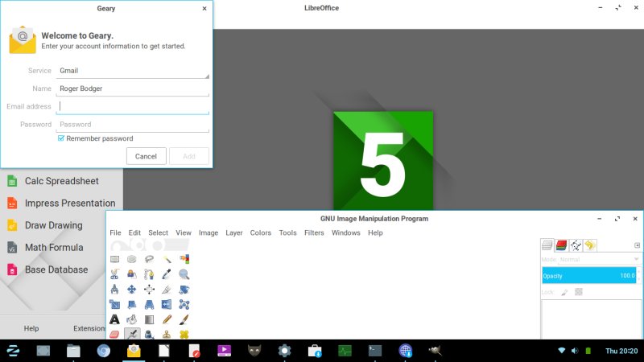This screenshot has height=362, width=644.
Task: Select GIMP Bucket Fill tool
Action: [x=131, y=319]
